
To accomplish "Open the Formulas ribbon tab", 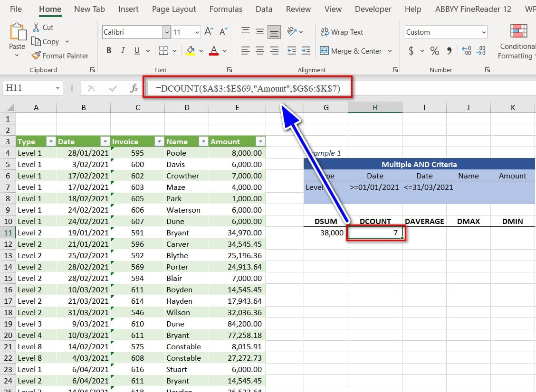I will (x=226, y=9).
